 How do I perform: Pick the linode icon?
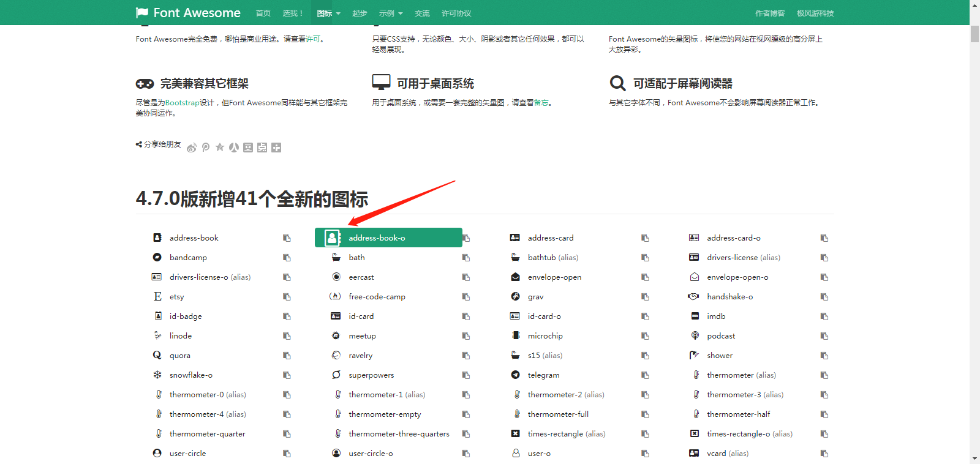click(x=157, y=335)
